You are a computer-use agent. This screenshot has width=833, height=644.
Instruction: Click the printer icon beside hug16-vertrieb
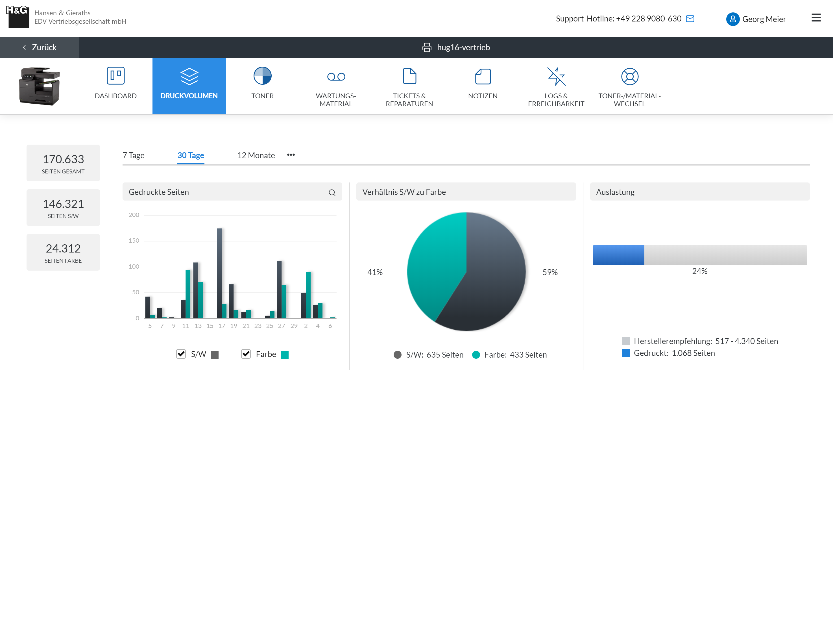click(427, 47)
